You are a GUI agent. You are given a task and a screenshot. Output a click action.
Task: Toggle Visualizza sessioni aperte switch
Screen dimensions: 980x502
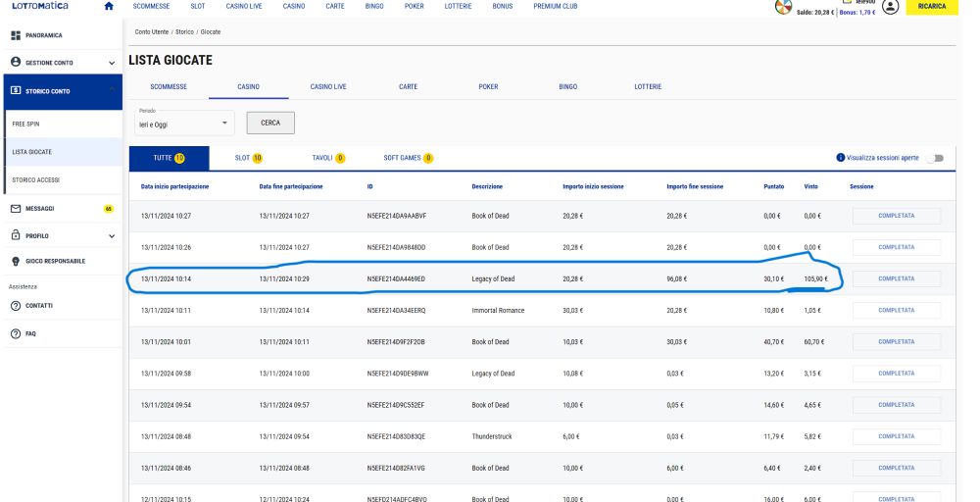[933, 158]
